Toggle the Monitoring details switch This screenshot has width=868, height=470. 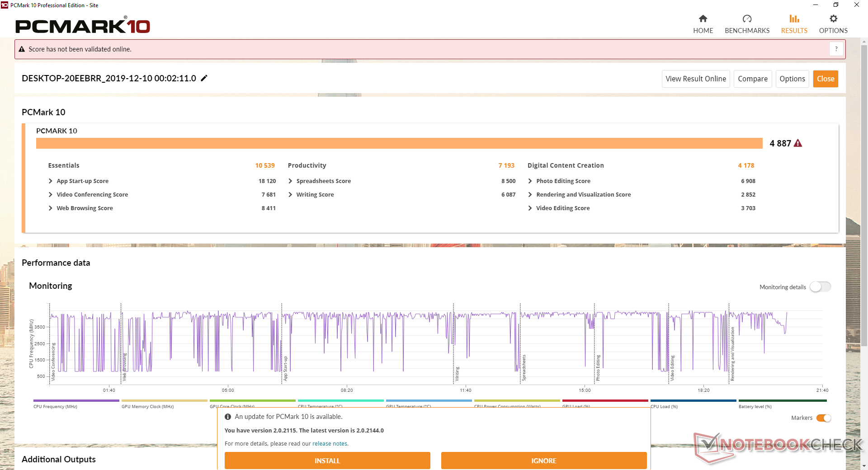click(820, 287)
